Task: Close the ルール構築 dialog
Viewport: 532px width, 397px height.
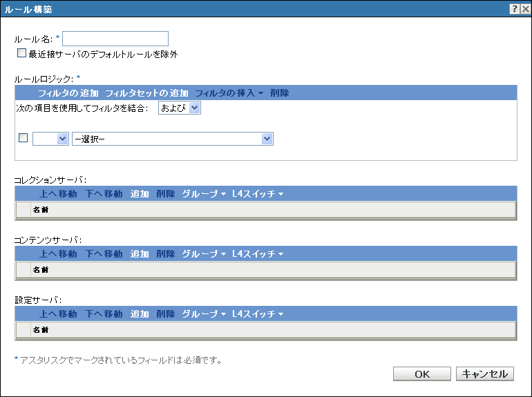Action: [526, 8]
